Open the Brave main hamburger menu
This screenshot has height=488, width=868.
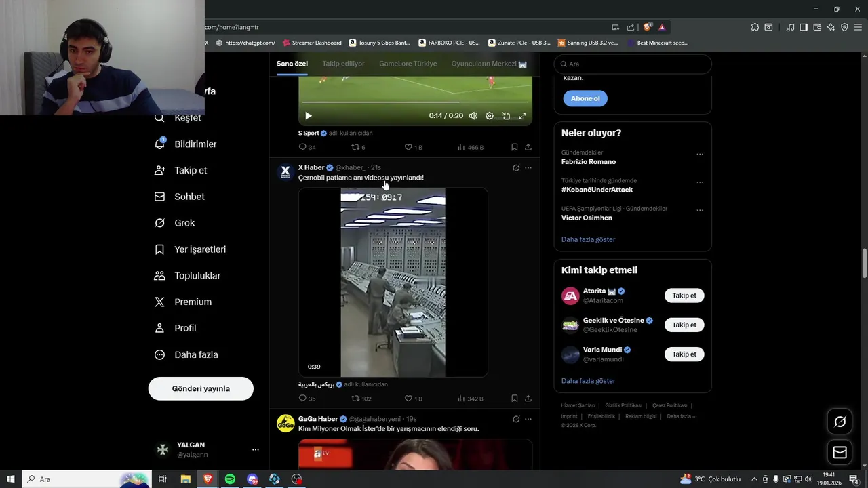[858, 27]
